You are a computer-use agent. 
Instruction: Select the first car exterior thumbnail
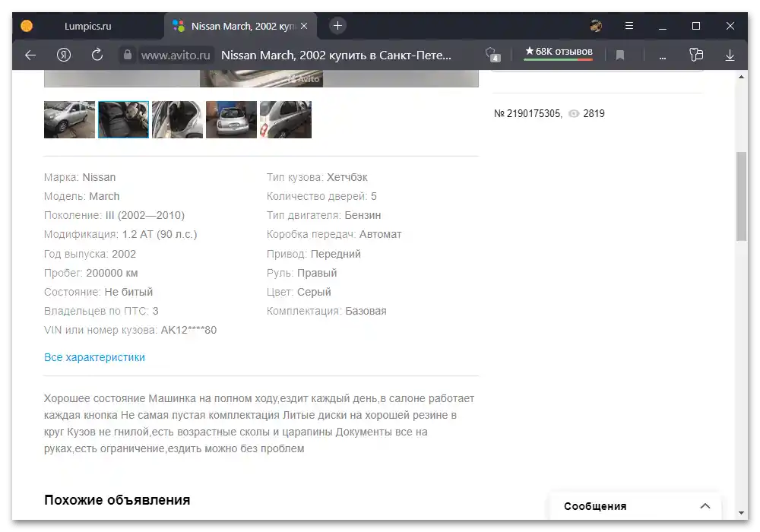(69, 119)
